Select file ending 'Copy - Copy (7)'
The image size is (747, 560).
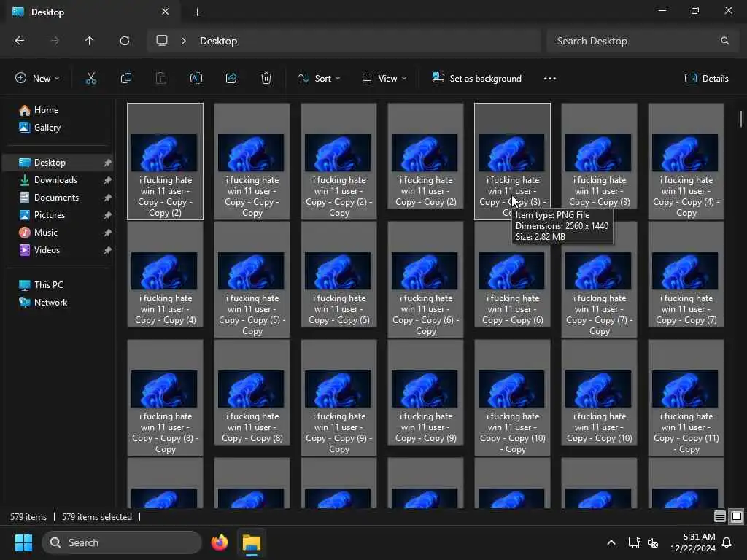[x=686, y=274]
